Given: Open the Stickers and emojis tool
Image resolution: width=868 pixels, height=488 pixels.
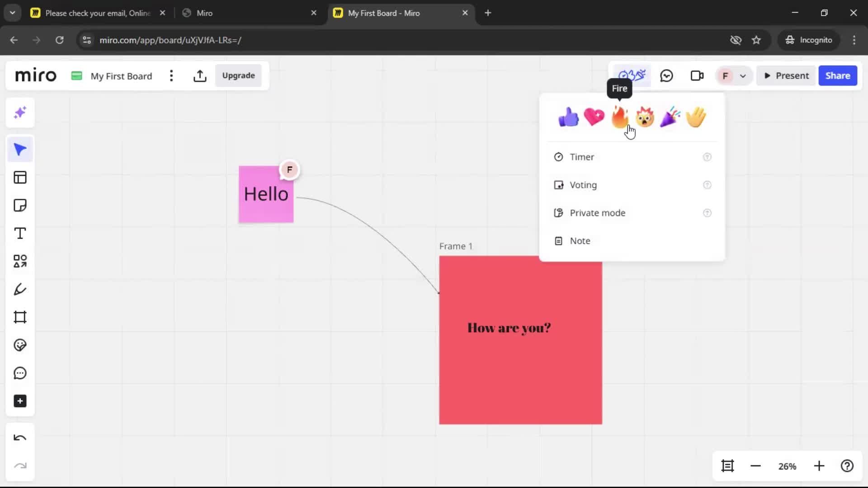Looking at the screenshot, I should [20, 345].
